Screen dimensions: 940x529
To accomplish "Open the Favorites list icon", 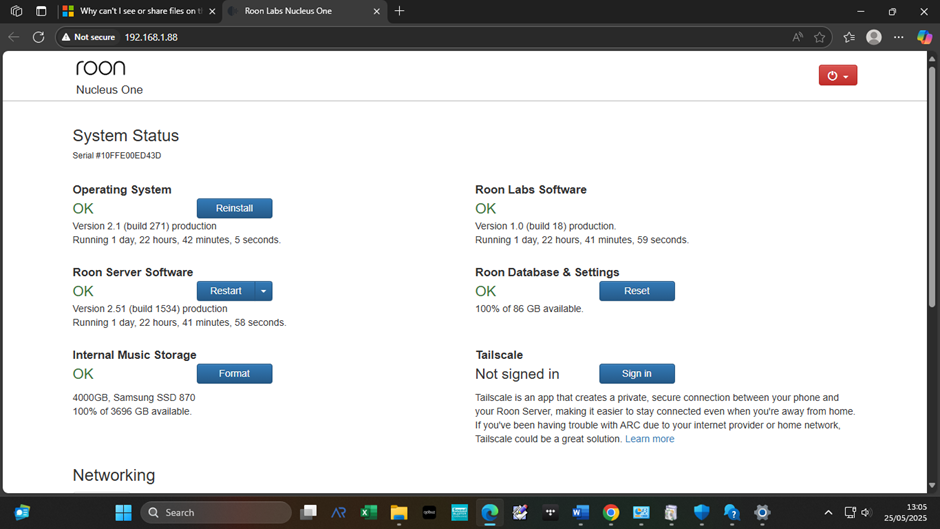I will [x=849, y=37].
